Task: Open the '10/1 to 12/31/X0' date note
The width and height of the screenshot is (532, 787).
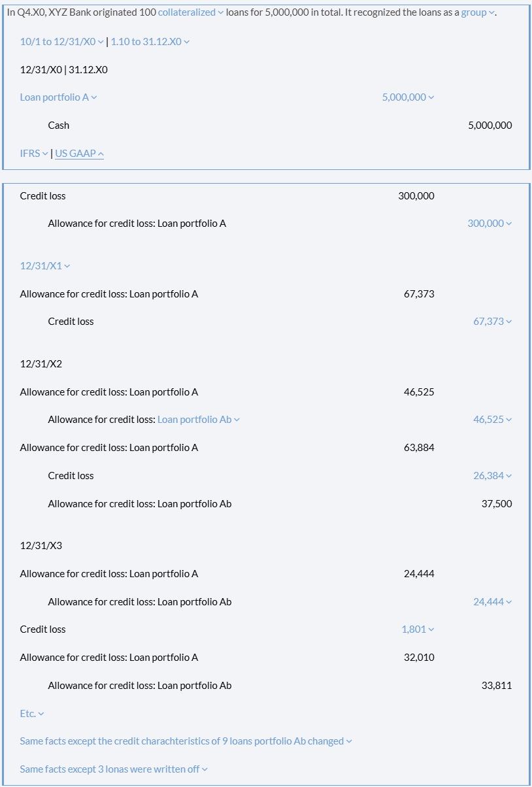Action: [61, 42]
